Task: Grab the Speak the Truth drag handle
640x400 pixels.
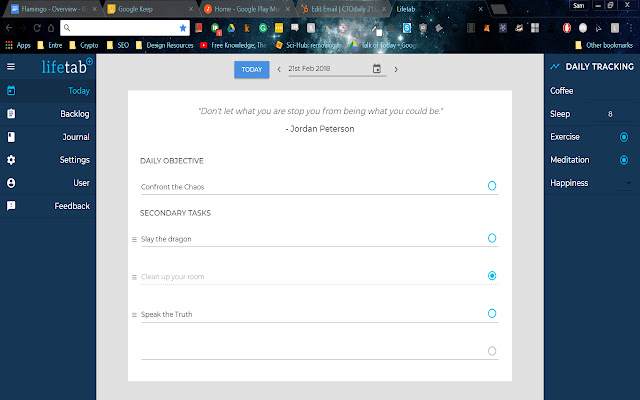Action: click(x=134, y=315)
